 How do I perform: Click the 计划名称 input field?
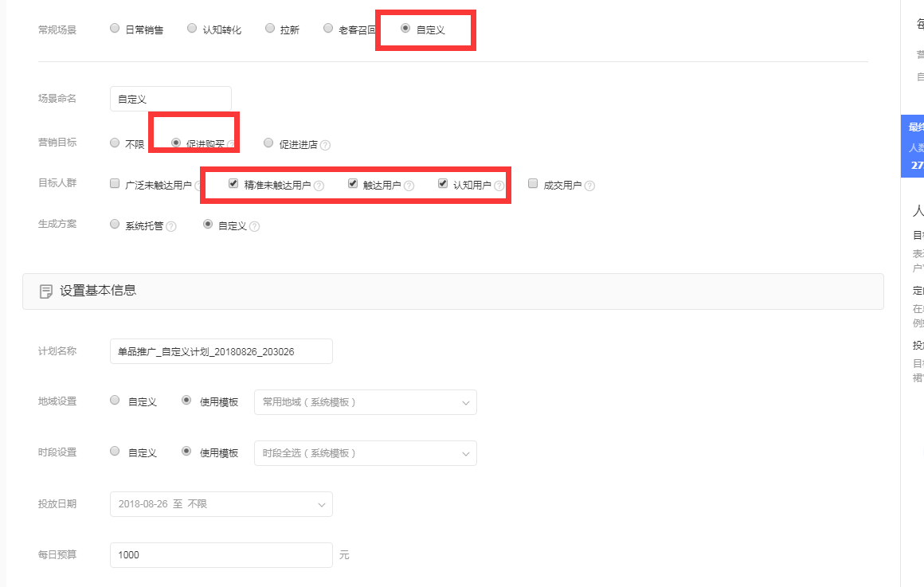click(x=221, y=351)
